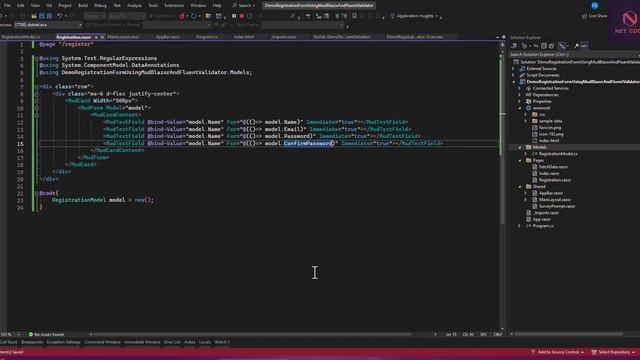Open the Error List bottom tab
The image size is (640, 360).
point(172,342)
